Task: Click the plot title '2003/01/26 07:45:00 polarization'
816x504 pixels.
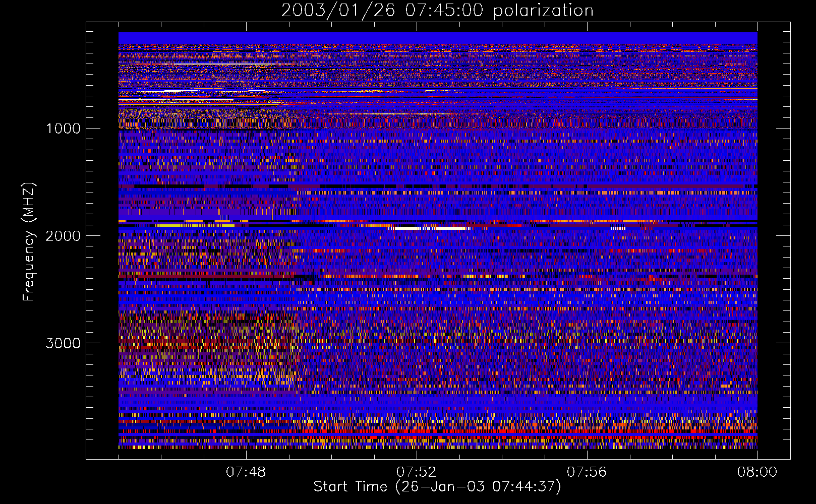Action: pos(437,11)
